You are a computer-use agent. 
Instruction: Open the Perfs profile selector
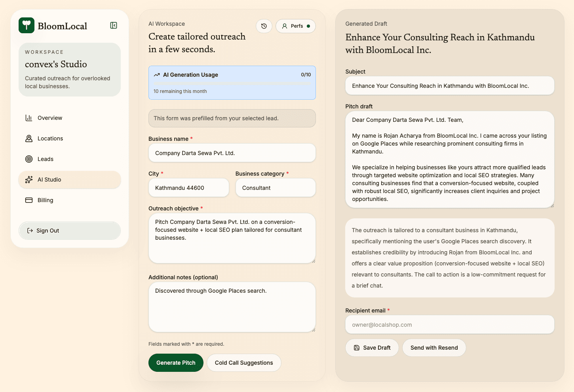coord(296,26)
